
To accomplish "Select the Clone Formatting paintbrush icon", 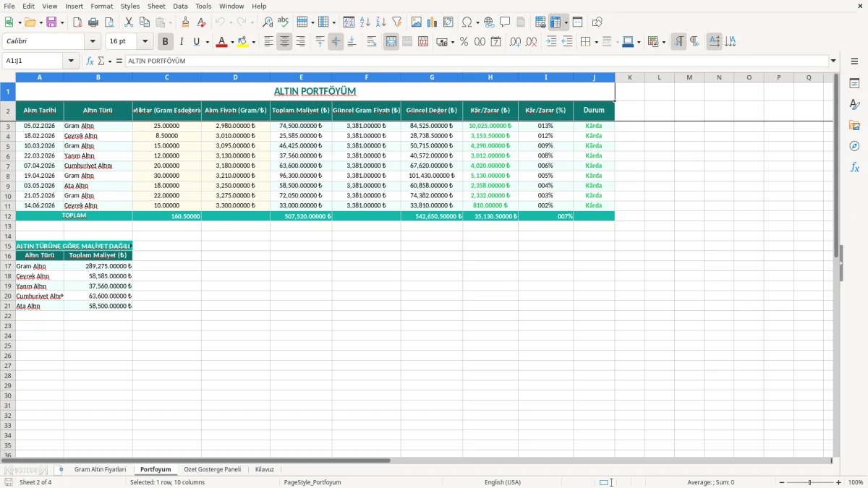I will (185, 22).
